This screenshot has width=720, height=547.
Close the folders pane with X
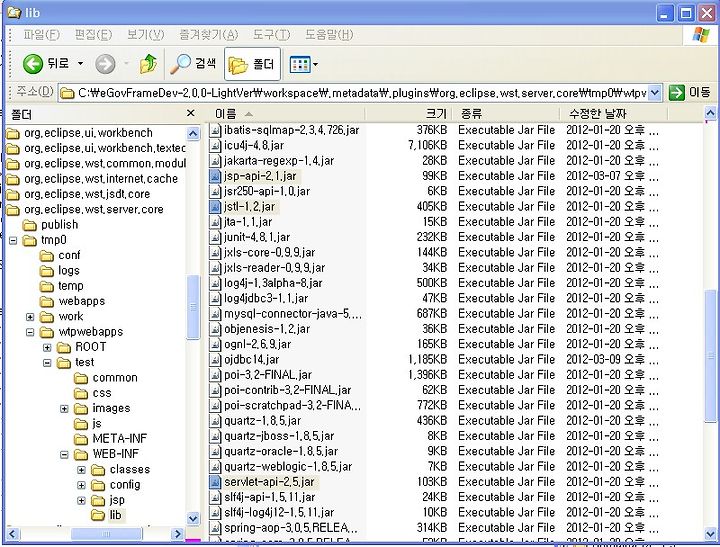click(x=191, y=113)
